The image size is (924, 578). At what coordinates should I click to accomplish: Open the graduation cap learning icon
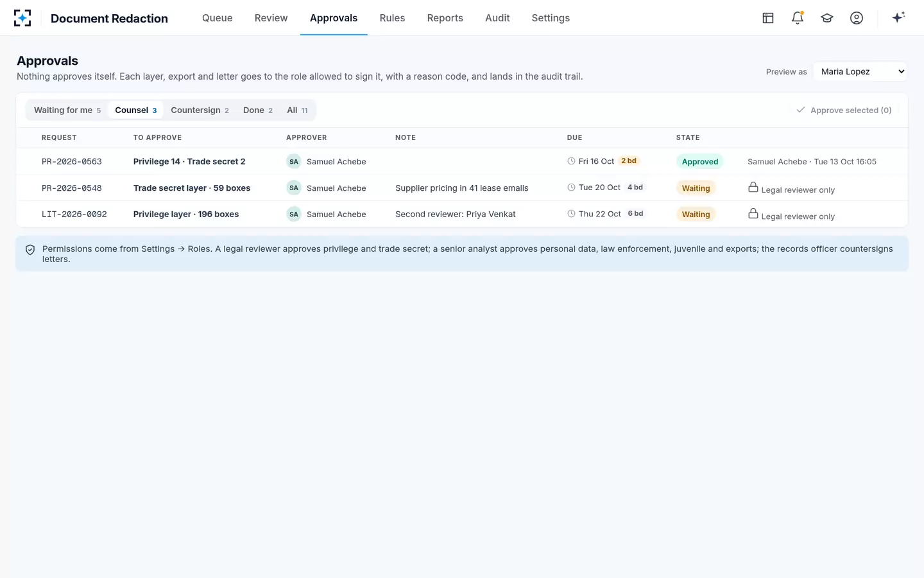point(827,18)
